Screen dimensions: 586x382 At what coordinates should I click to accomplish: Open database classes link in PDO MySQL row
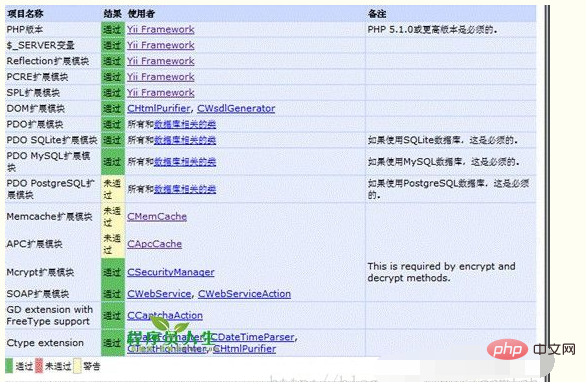pyautogui.click(x=185, y=161)
